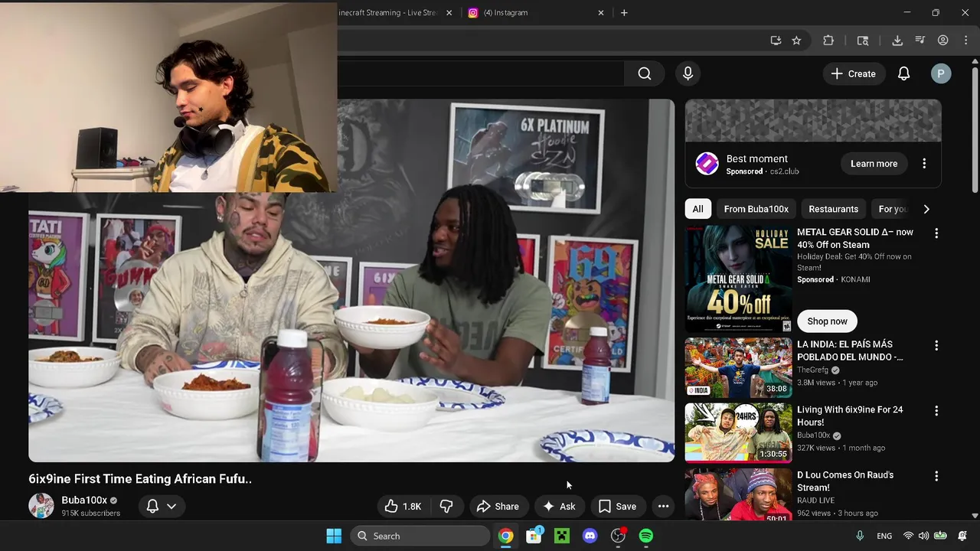Dislike the video with thumbs down
The width and height of the screenshot is (980, 551).
(x=446, y=506)
